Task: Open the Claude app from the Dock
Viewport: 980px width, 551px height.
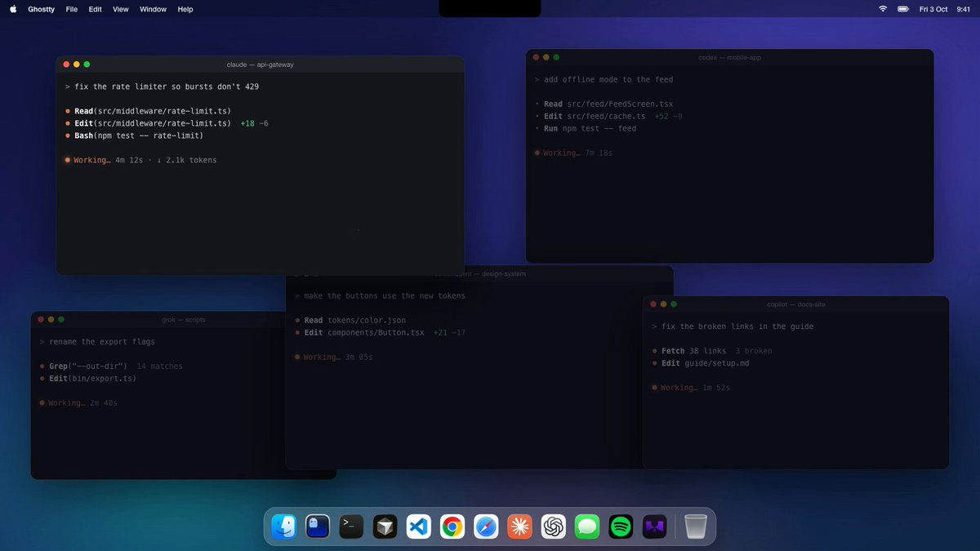Action: coord(519,527)
